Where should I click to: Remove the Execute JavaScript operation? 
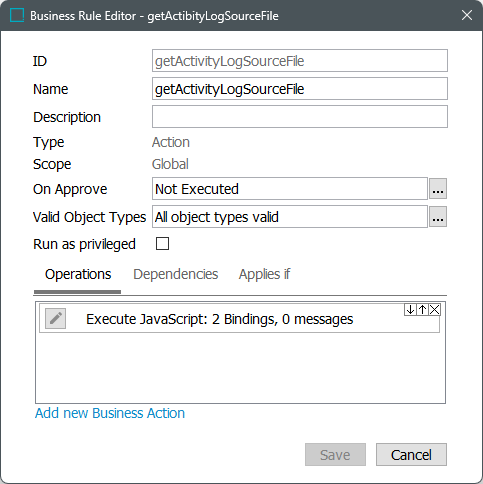point(434,310)
